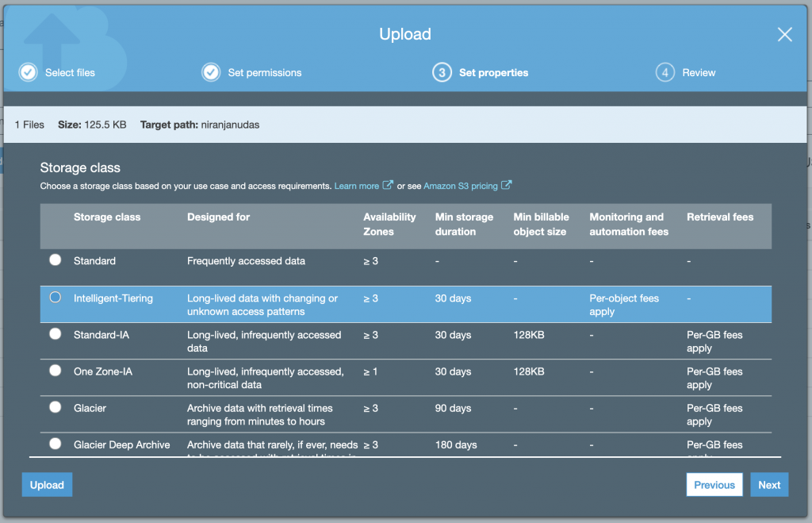The width and height of the screenshot is (812, 523).
Task: Pick the One Zone-IA radio button
Action: 55,371
